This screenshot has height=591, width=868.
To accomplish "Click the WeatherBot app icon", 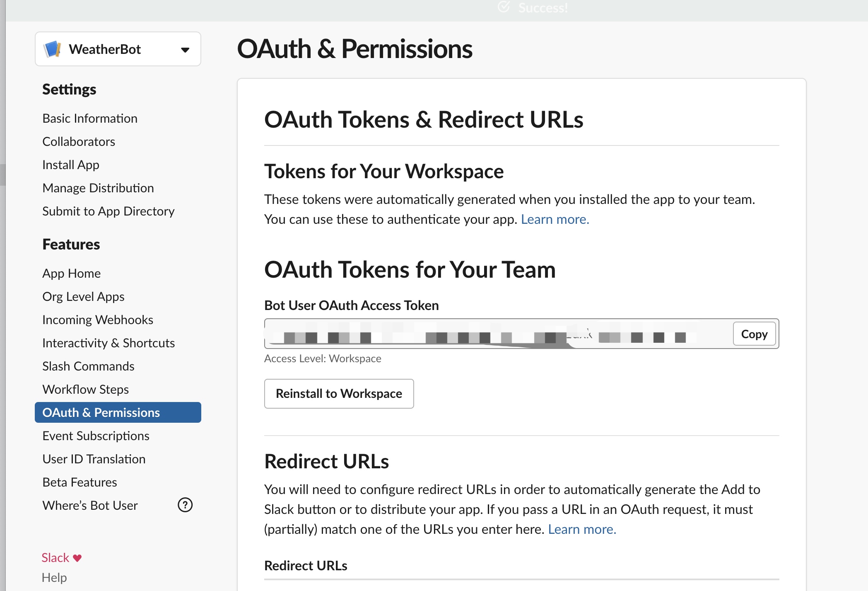I will 53,49.
